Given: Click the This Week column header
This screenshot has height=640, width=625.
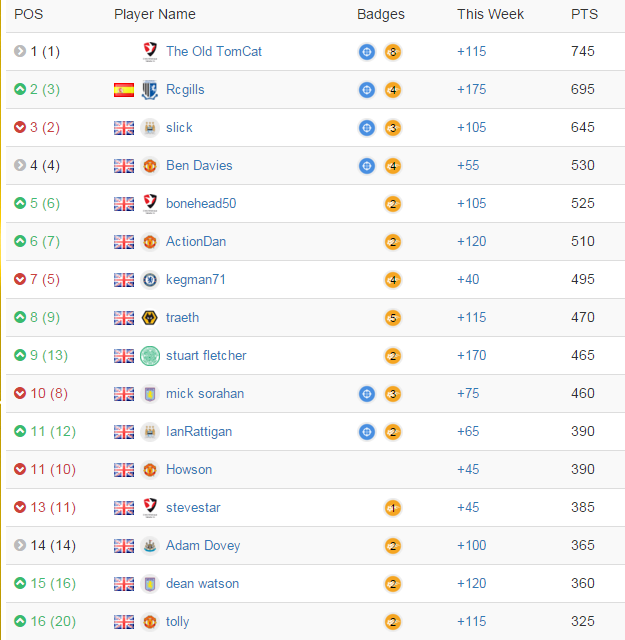Looking at the screenshot, I should [490, 14].
